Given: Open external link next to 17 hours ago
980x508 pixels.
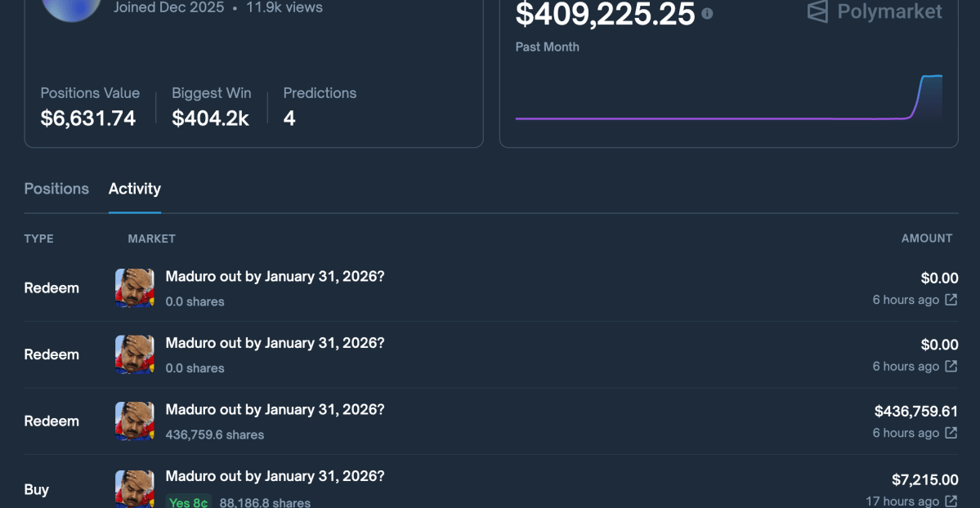Looking at the screenshot, I should (x=951, y=501).
